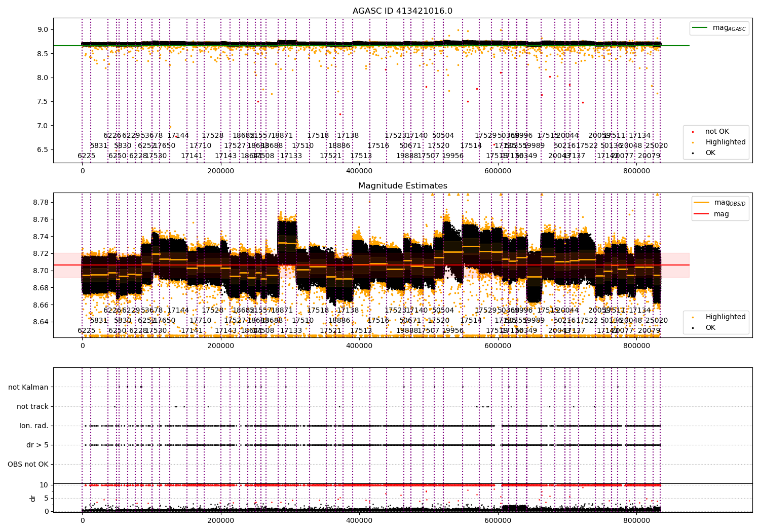Select the mag AGASC legend entry in top plot
Screen dimensions: 760x532
pos(719,28)
